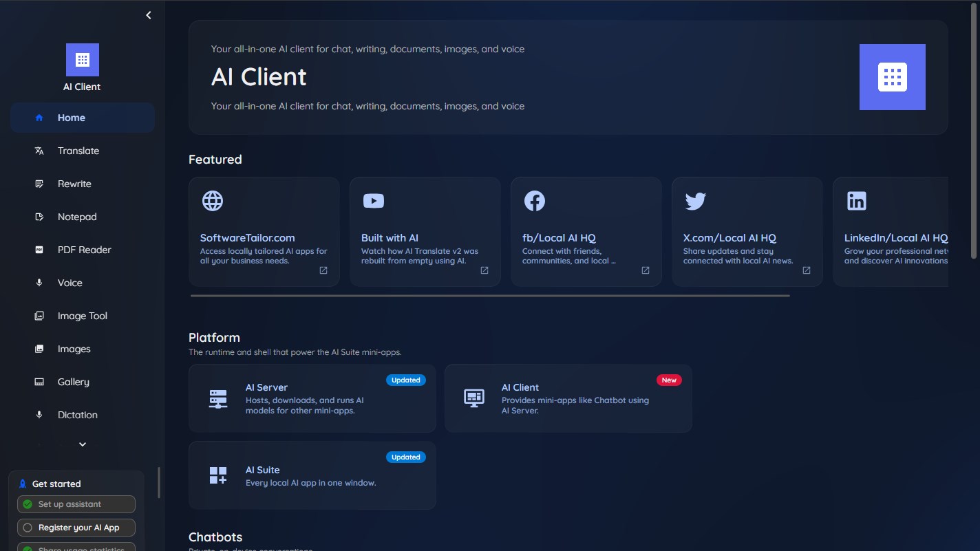
Task: Open the AI Suite grid-plus icon
Action: [218, 475]
